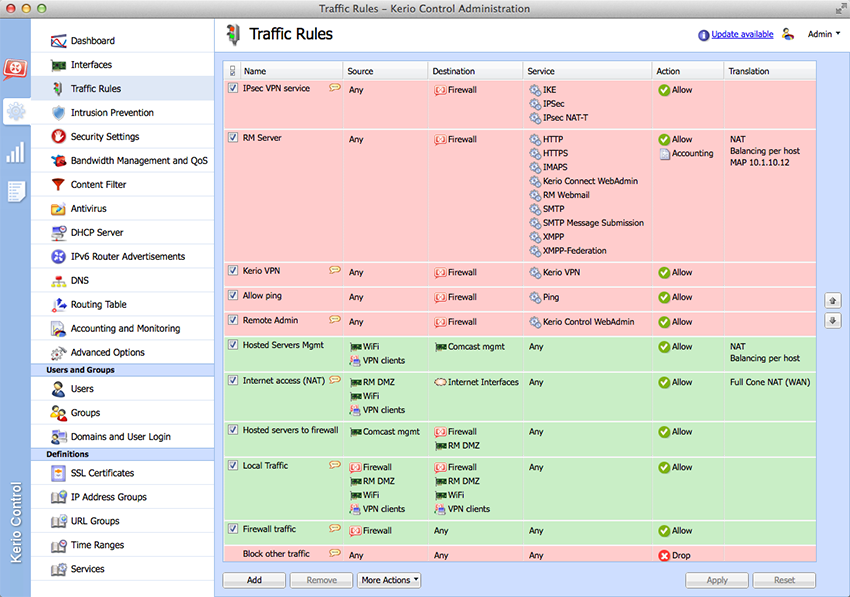This screenshot has width=850, height=597.
Task: Click the comment bubble on Block other traffic rule
Action: point(335,553)
